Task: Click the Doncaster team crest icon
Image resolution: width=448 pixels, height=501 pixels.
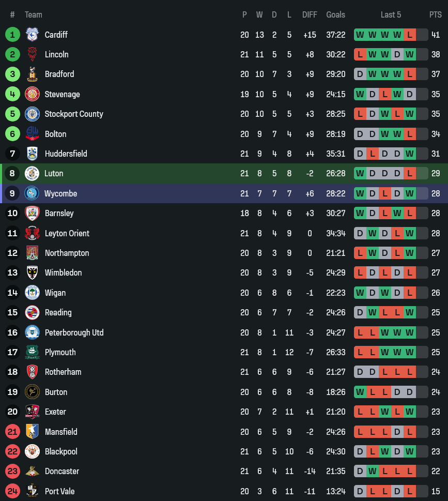Action: [x=32, y=471]
